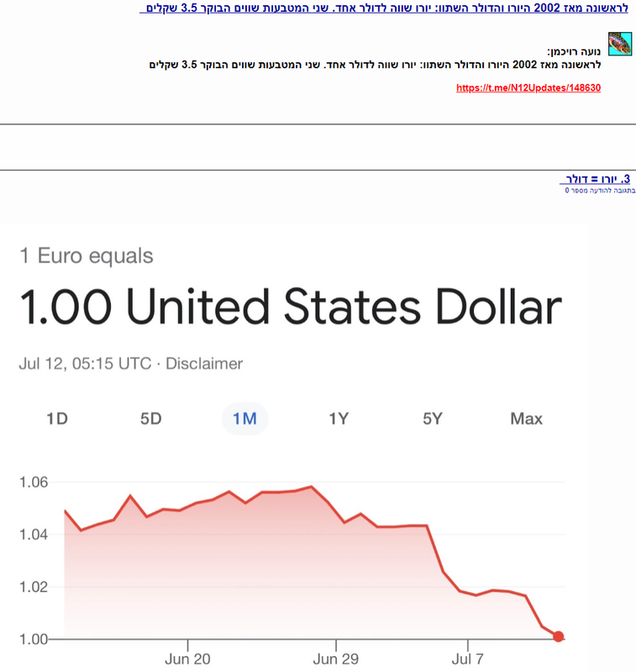This screenshot has height=672, width=636.
Task: Click the 1.06 y-axis label
Action: 34,482
